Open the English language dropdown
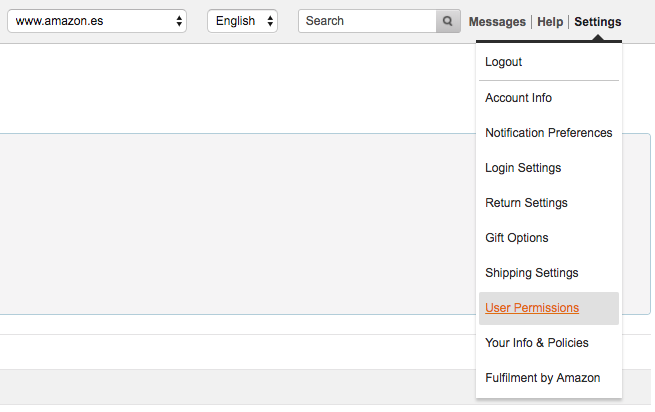 tap(241, 21)
